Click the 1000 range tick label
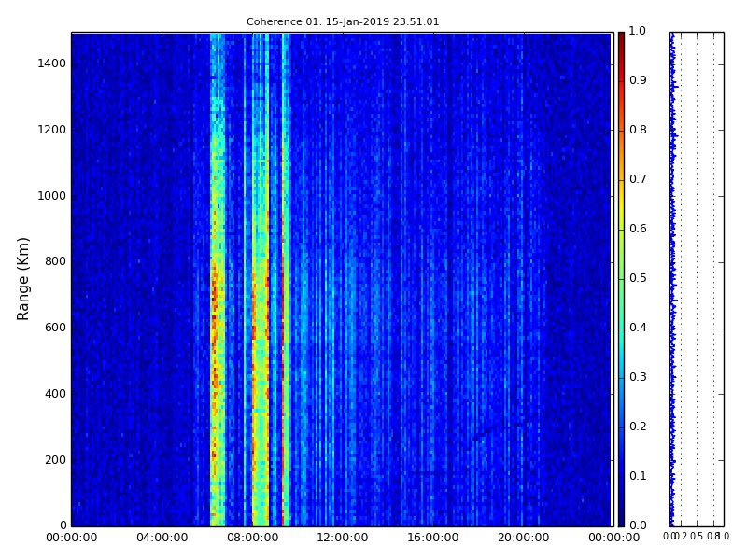 (x=52, y=196)
